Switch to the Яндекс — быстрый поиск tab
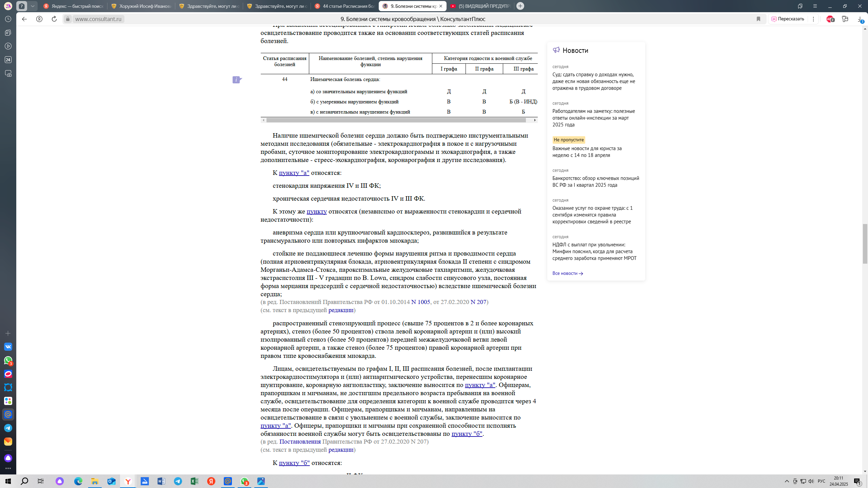The height and width of the screenshot is (488, 868). [x=73, y=6]
